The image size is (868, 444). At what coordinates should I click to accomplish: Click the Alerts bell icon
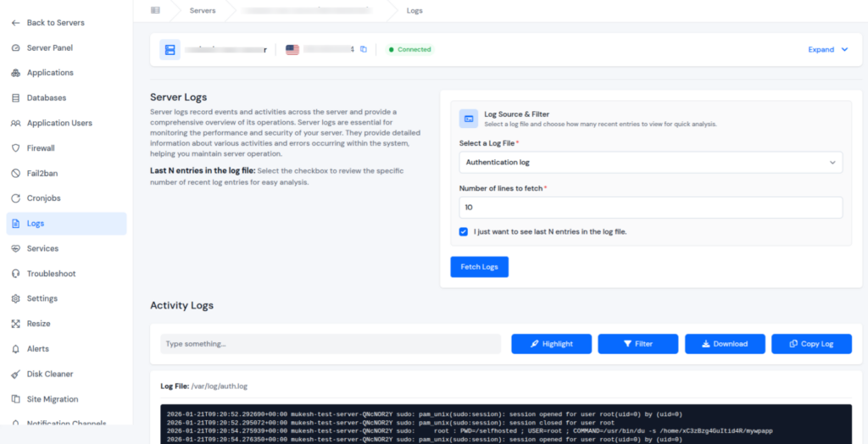pyautogui.click(x=15, y=349)
